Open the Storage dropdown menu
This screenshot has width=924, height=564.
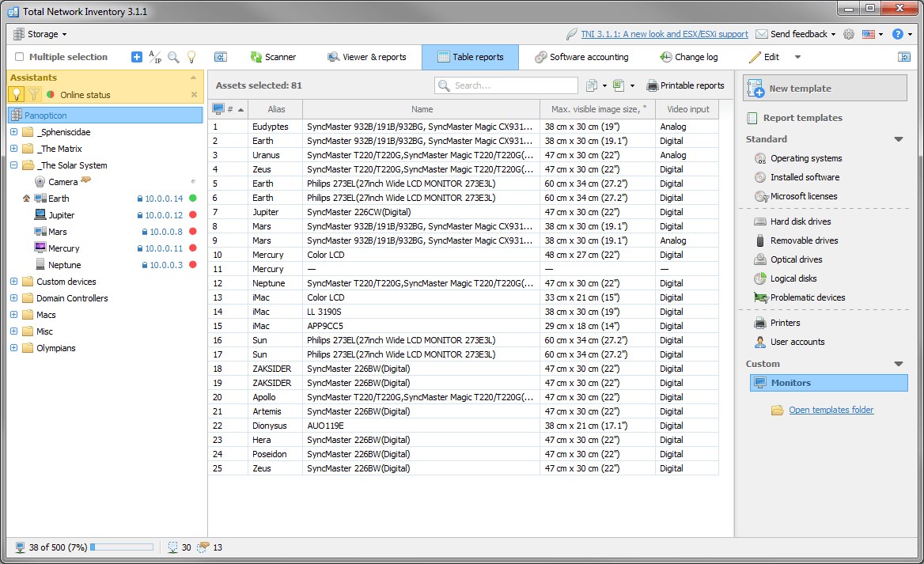click(x=40, y=34)
